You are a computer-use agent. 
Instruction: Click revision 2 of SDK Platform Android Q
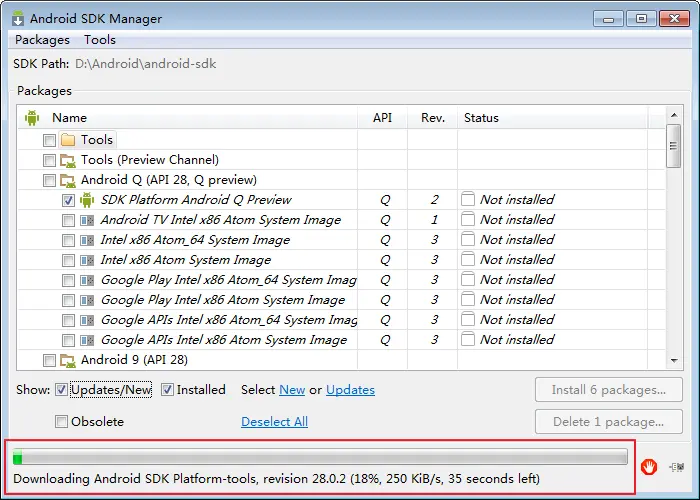pos(434,200)
